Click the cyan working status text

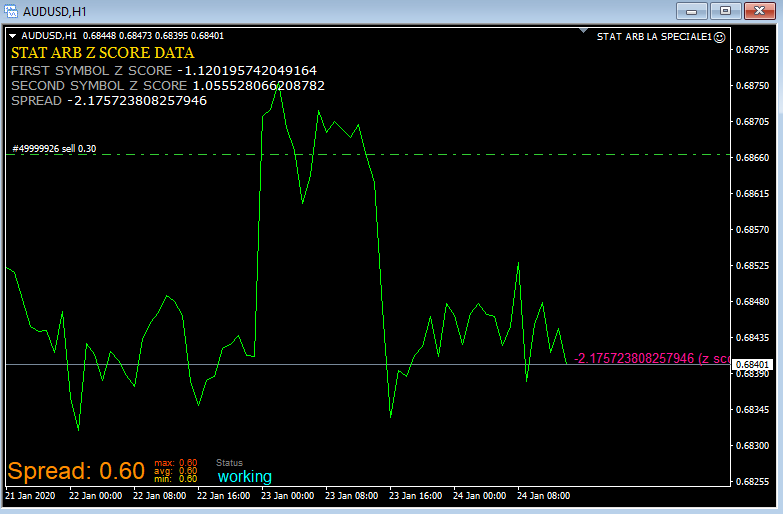point(245,477)
